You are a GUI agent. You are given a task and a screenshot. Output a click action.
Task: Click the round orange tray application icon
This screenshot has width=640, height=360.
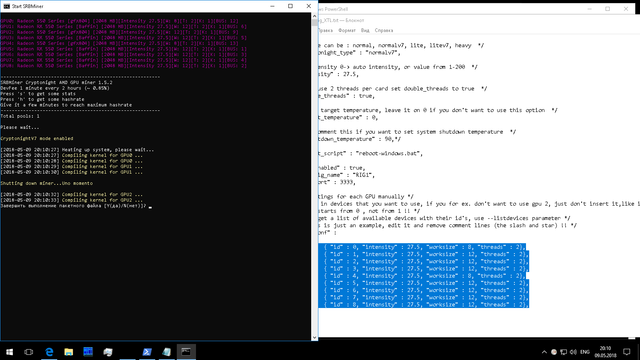(554, 352)
